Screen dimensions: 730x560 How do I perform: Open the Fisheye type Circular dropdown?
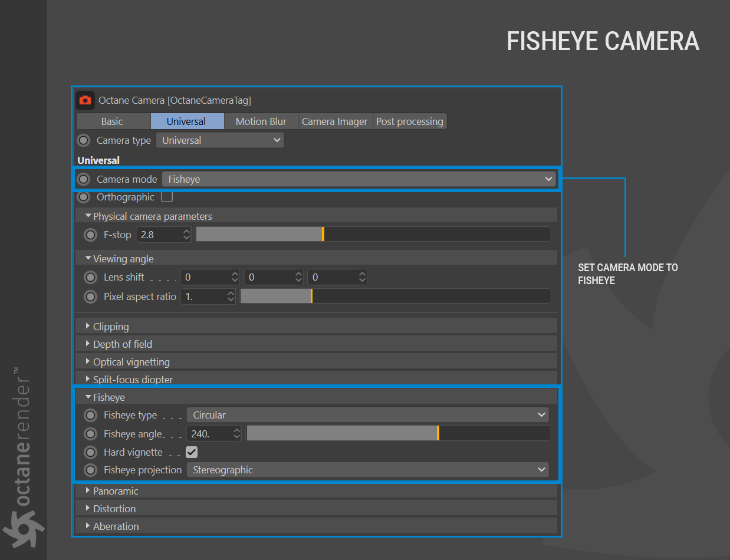click(367, 415)
